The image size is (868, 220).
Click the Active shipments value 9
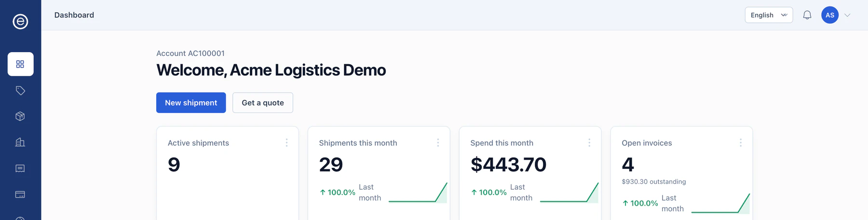(174, 165)
